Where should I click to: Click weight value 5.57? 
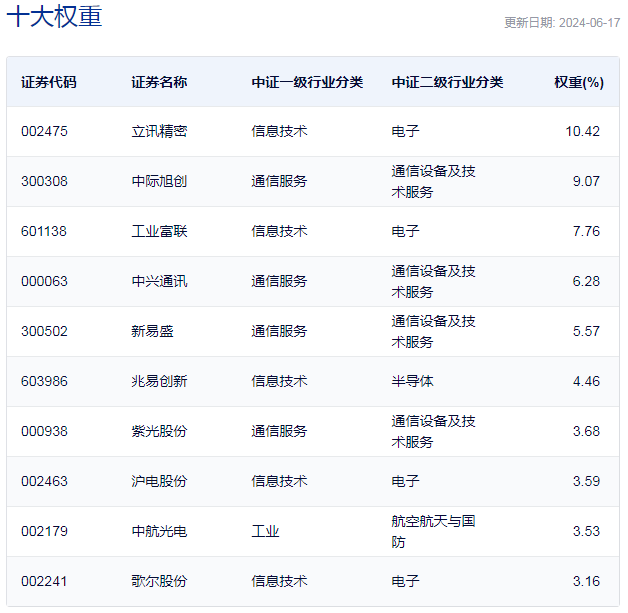point(586,332)
